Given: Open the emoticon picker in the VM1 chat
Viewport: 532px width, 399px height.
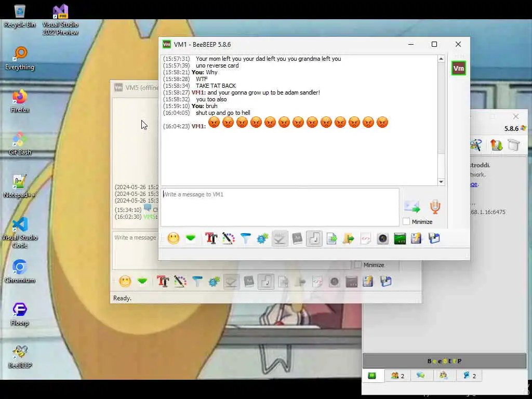Looking at the screenshot, I should click(x=173, y=238).
